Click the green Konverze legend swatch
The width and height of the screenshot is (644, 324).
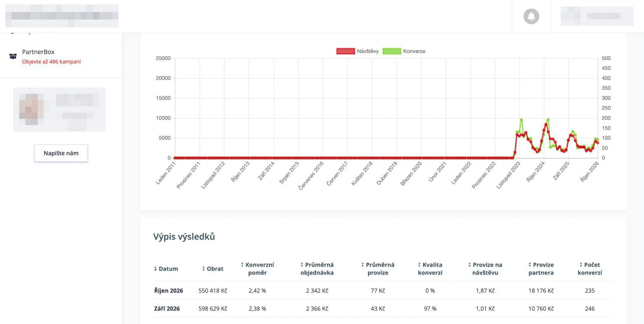point(392,51)
